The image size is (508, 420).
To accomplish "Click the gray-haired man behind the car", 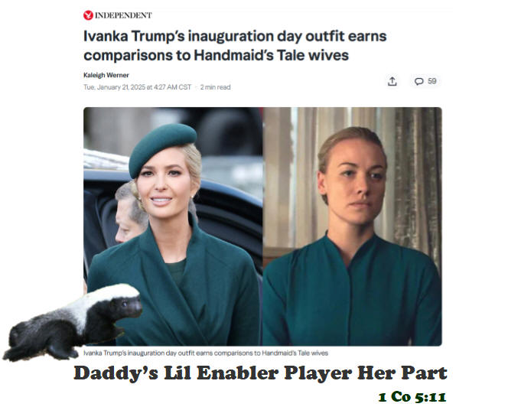I will [x=130, y=212].
